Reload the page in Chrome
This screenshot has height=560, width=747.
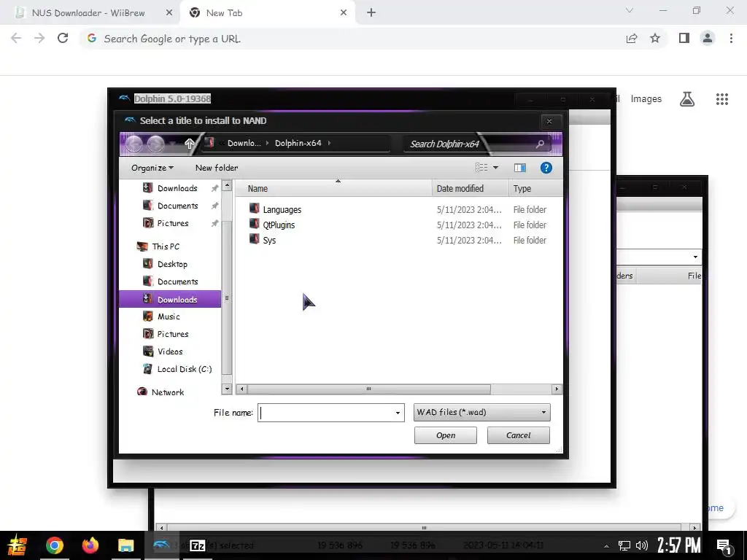point(63,38)
